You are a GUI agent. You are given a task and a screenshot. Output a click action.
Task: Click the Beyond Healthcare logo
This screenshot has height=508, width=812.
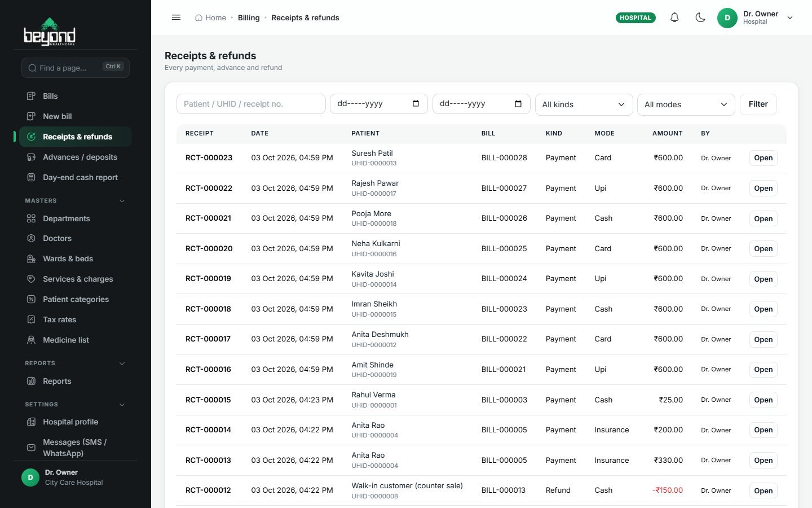[x=50, y=32]
